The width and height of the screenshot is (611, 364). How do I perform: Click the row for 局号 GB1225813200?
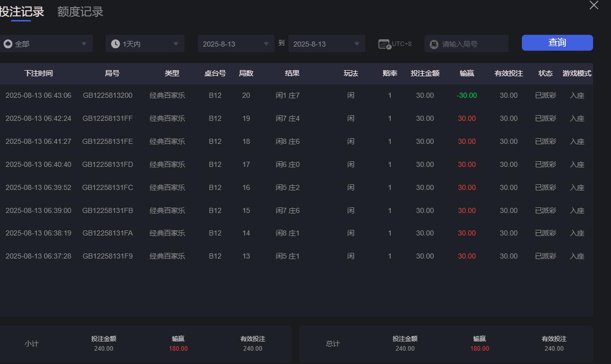point(108,95)
